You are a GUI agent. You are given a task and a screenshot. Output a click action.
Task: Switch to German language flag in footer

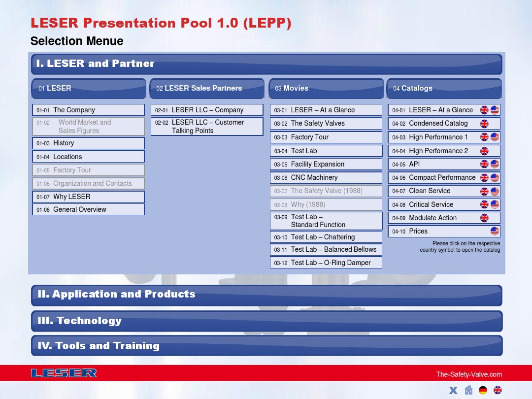483,390
